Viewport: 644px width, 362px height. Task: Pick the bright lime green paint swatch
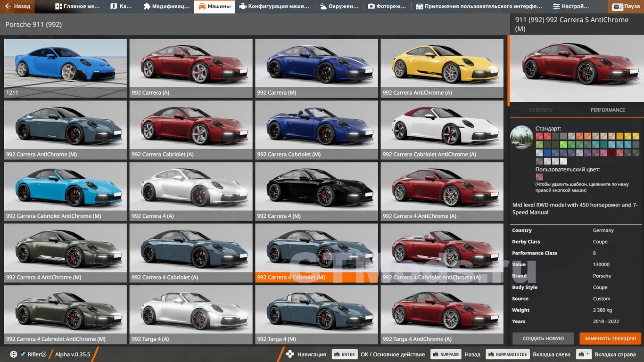[563, 144]
